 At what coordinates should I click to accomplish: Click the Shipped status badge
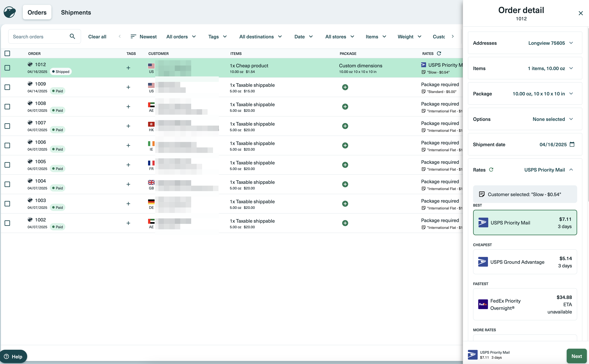coord(60,72)
